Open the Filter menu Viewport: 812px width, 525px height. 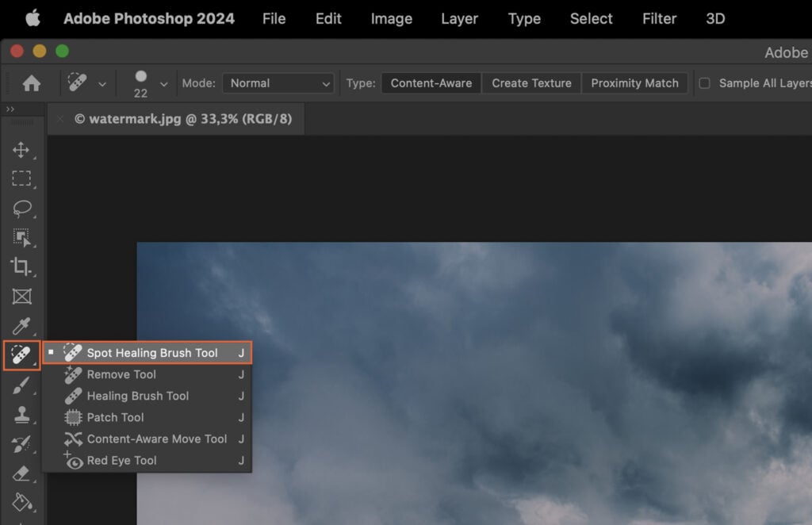tap(659, 18)
